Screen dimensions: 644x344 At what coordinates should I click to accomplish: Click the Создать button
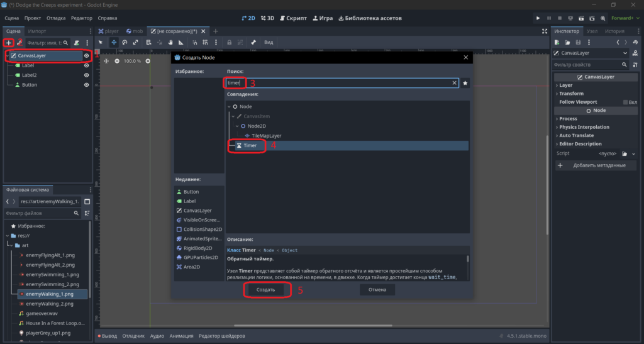point(266,290)
